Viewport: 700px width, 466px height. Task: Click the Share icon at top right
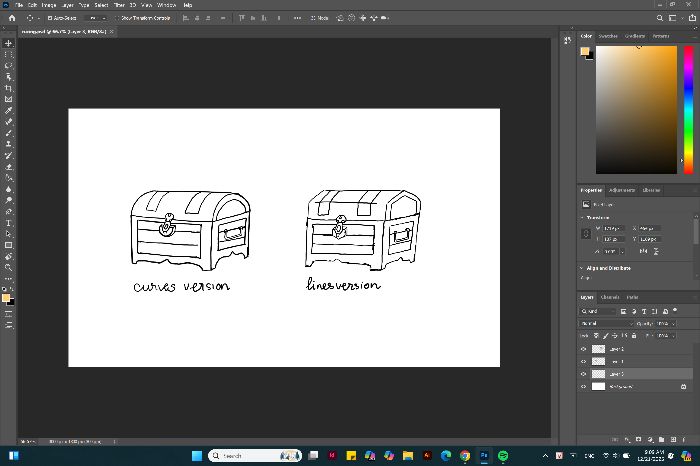coord(692,18)
